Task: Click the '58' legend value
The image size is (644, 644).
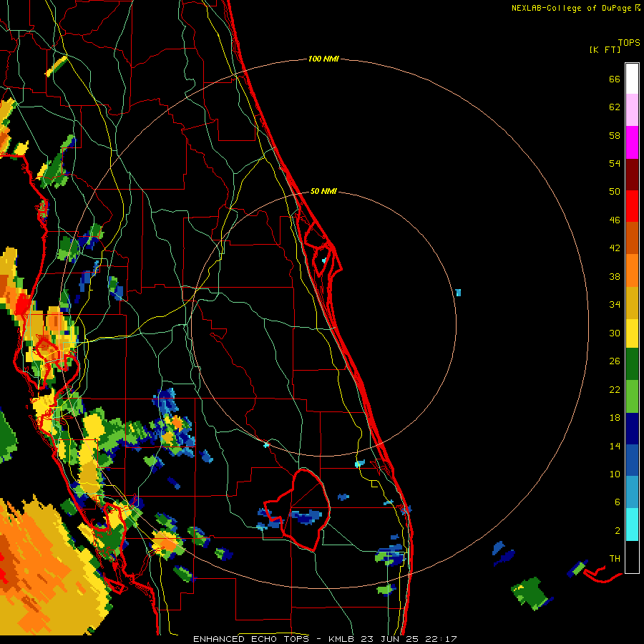Action: (x=615, y=135)
